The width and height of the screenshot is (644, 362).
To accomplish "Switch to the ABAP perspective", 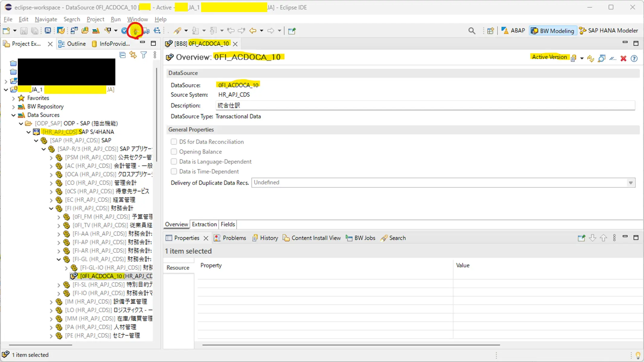I will 513,30.
